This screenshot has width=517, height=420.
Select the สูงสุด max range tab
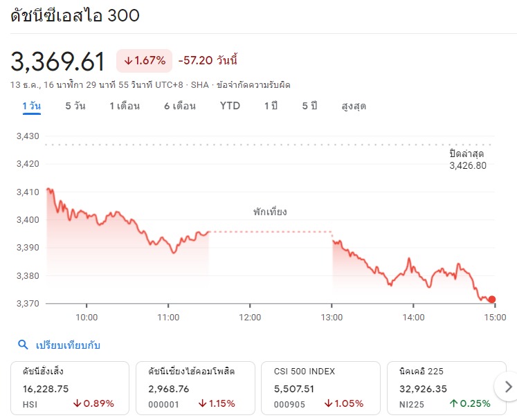(354, 106)
